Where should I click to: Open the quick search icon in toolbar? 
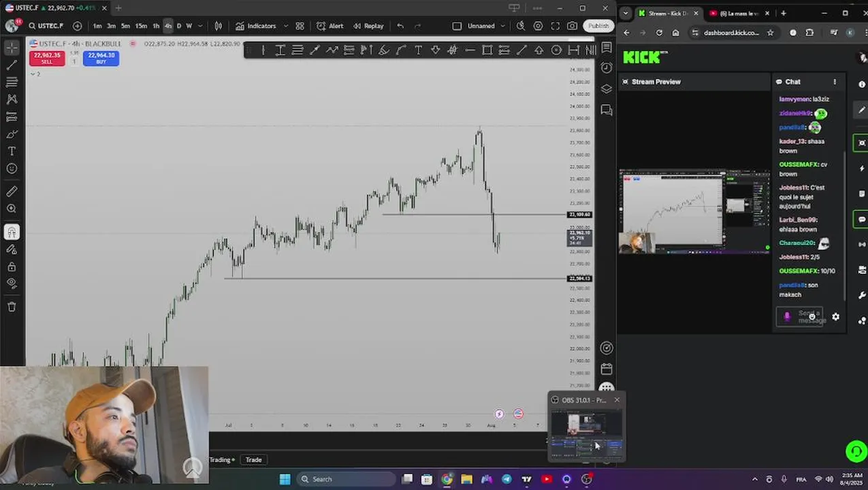point(521,26)
